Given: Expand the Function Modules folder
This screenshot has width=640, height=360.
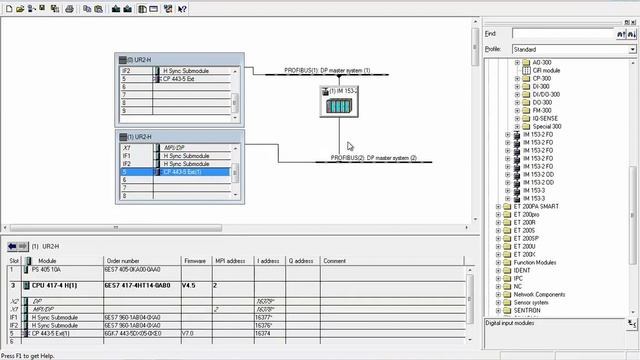Looking at the screenshot, I should tap(498, 262).
